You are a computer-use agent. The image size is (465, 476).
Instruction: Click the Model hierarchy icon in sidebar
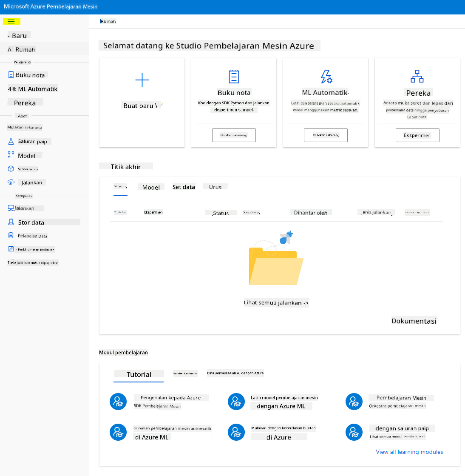(11, 155)
